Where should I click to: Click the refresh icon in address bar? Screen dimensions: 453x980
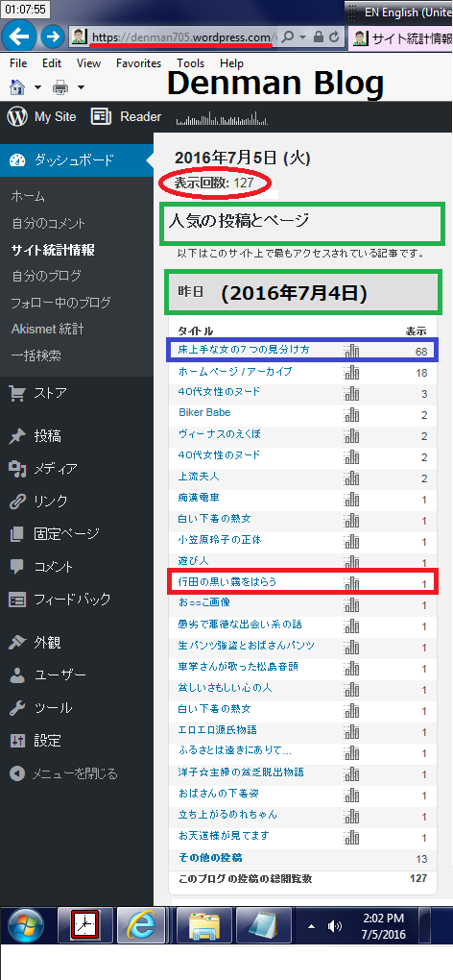[x=334, y=37]
